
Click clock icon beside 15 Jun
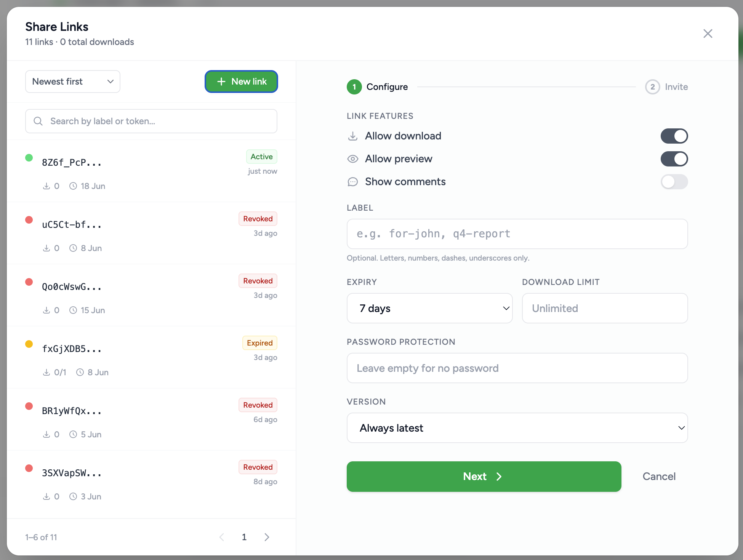pos(73,310)
